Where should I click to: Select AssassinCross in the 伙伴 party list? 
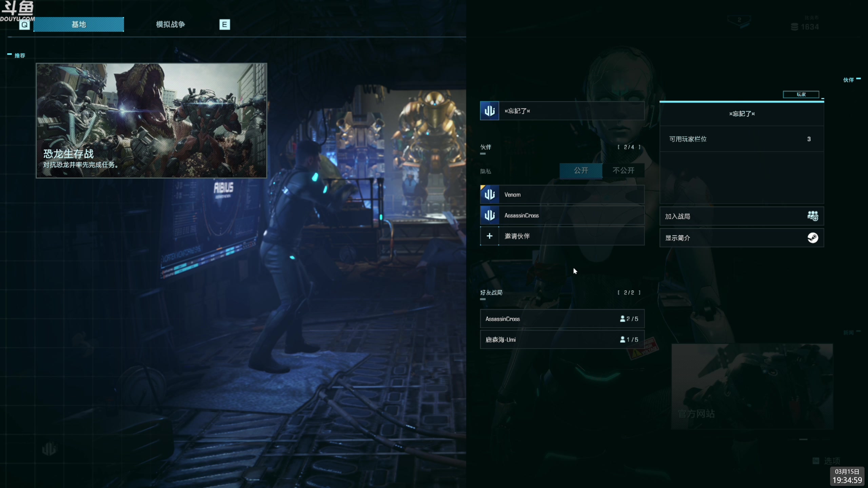(x=562, y=216)
